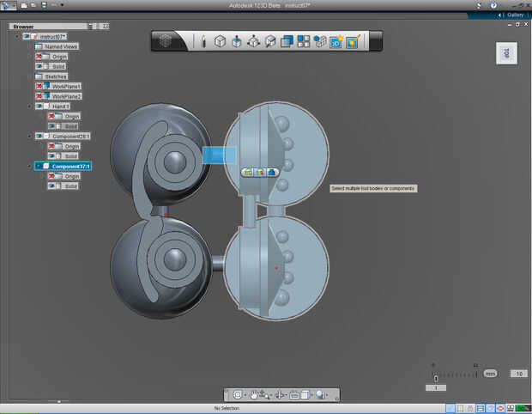Screen dimensions: 532x414
Task: Collapse the component node above Component37:1
Action: pyautogui.click(x=29, y=137)
